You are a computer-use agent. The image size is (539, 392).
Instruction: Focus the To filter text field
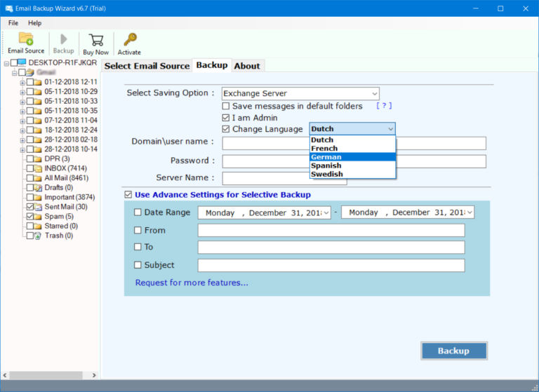tap(331, 248)
